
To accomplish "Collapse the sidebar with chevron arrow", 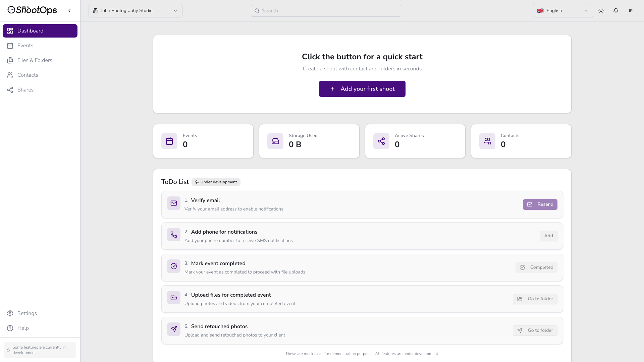I will coord(69,11).
